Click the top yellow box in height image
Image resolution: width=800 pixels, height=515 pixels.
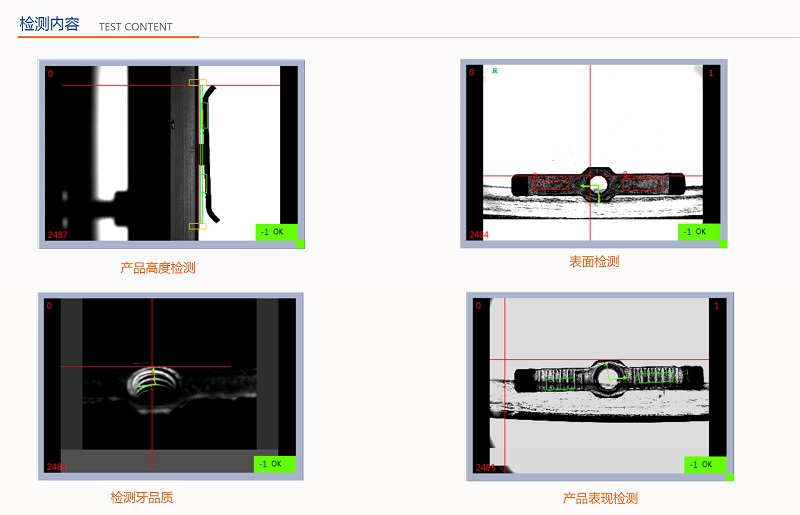pos(197,84)
